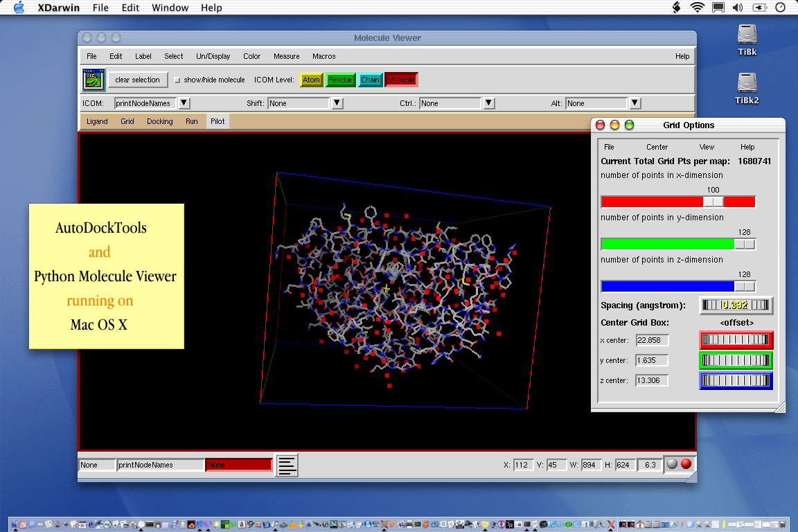The width and height of the screenshot is (798, 532).
Task: Toggle the show/hide molecule checkbox
Action: point(177,80)
